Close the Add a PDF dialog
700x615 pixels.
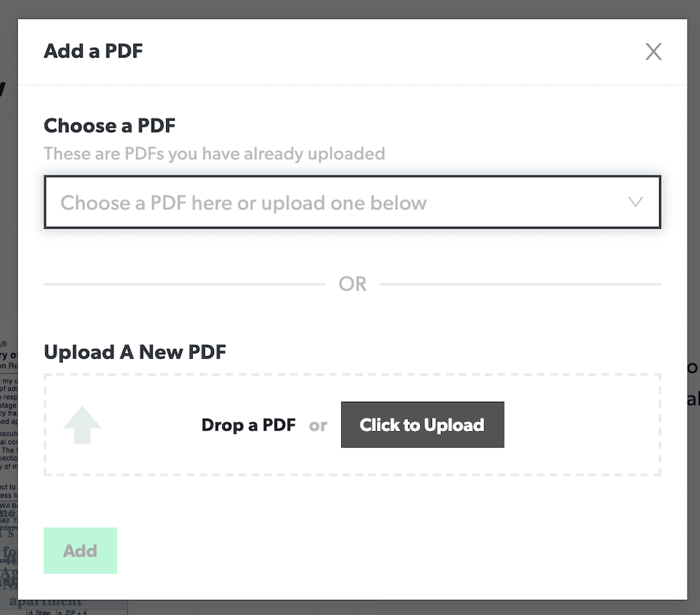[x=654, y=52]
